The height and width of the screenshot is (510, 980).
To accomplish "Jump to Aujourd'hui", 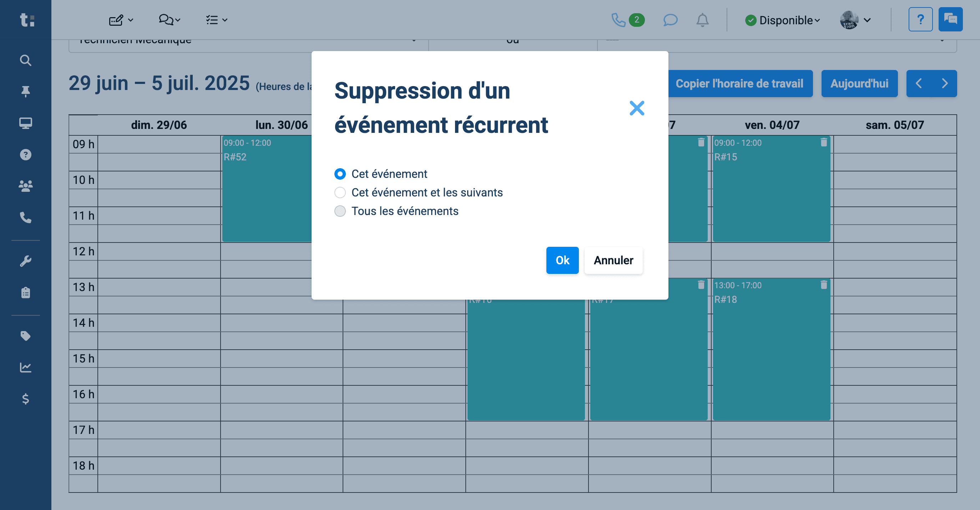I will [x=859, y=83].
